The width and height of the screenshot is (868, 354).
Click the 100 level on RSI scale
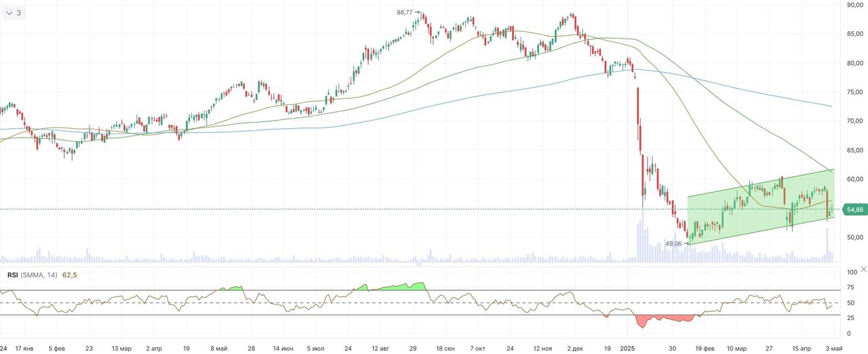pos(852,272)
